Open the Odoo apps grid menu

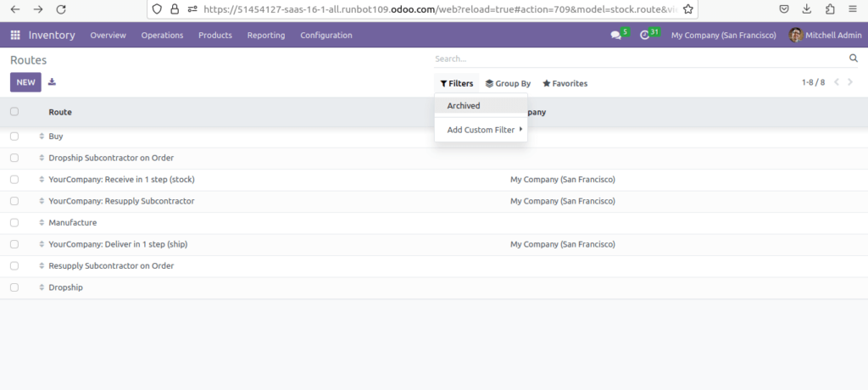coord(15,35)
